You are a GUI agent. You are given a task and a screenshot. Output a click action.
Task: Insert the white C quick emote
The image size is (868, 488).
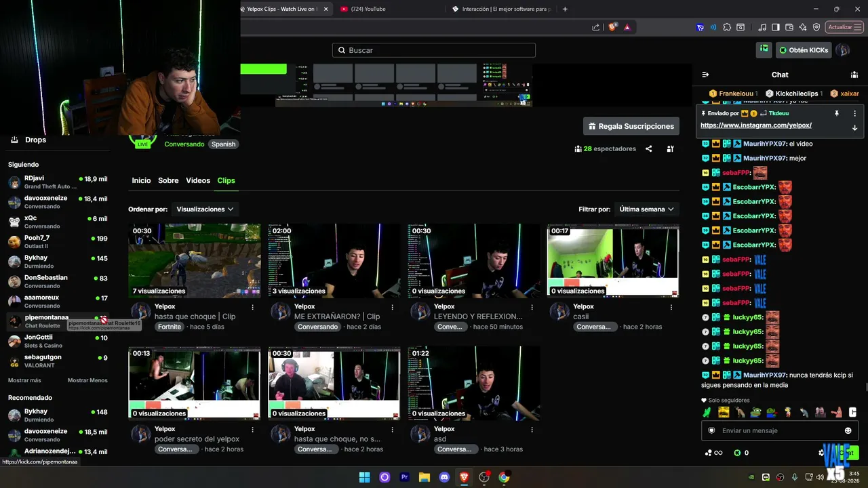[x=852, y=412]
